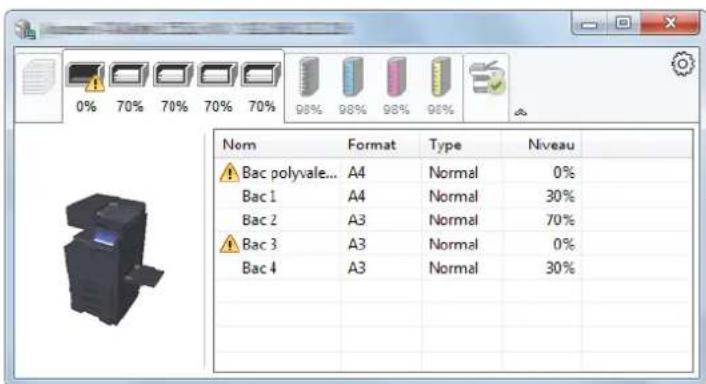Minimize the status monitor window
This screenshot has height=384, width=706.
[x=589, y=23]
